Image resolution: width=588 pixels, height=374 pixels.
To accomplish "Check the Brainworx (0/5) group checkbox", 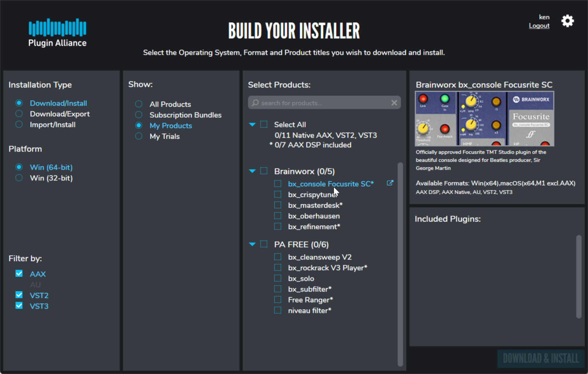I will click(264, 171).
